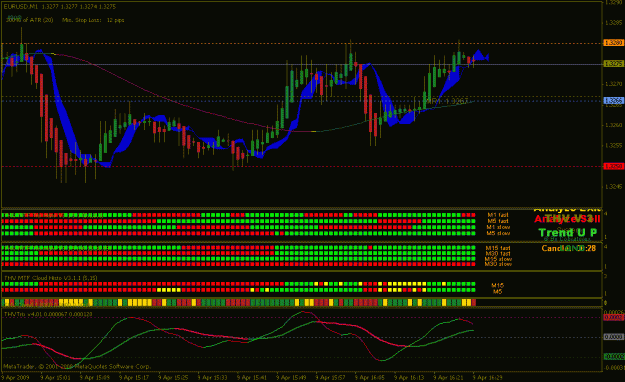Click the '9 Apr 15:41' time axis label
Screen dimensions: 625x382
tap(252, 377)
